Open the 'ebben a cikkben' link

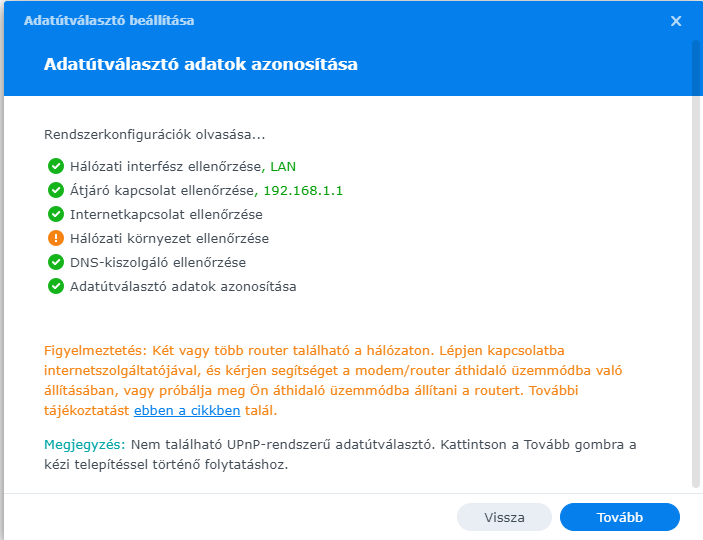(x=187, y=410)
